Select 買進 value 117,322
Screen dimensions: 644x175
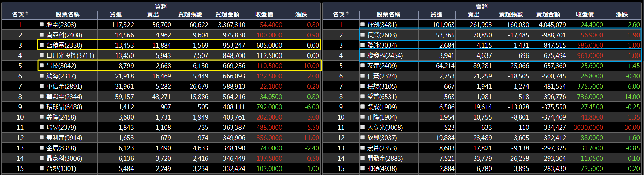point(123,25)
